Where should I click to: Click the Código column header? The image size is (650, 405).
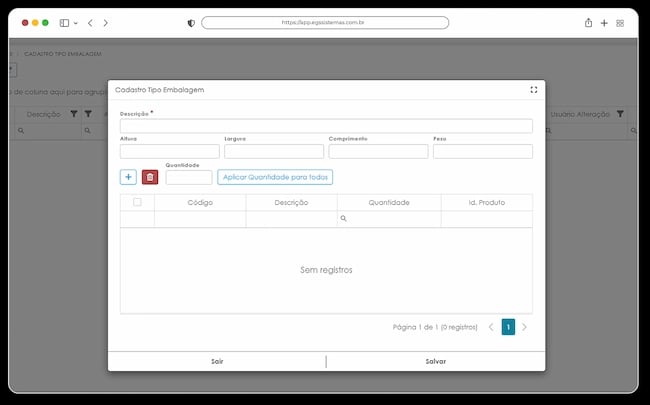200,202
